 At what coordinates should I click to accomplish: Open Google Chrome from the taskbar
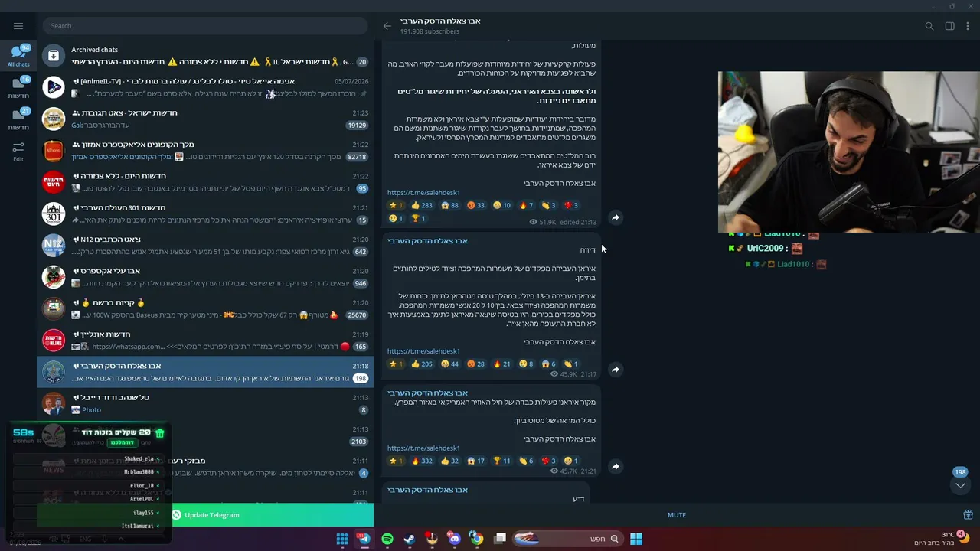[x=477, y=539]
